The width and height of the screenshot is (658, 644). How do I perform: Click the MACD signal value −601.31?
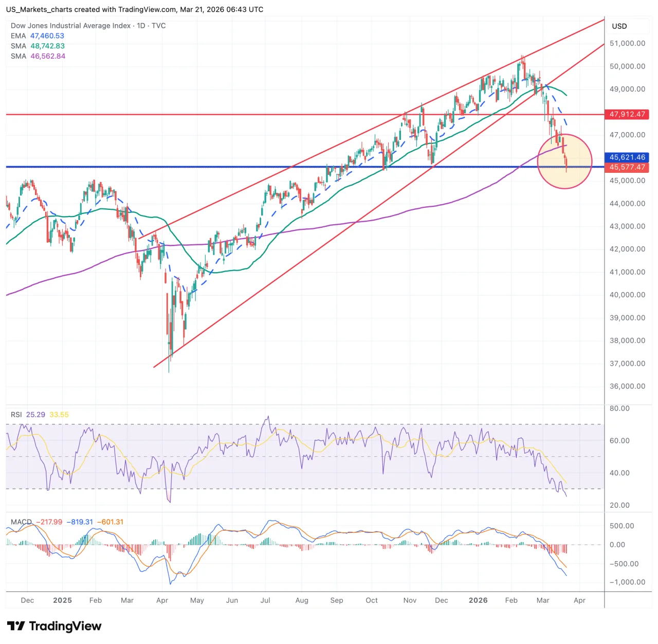point(111,522)
